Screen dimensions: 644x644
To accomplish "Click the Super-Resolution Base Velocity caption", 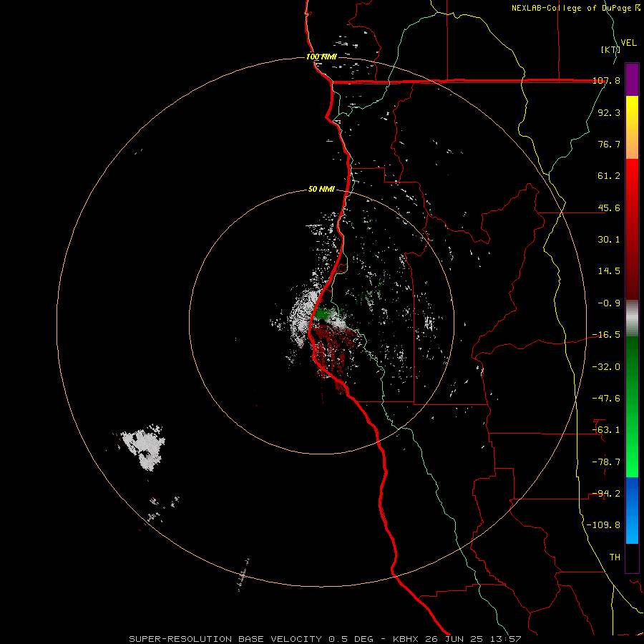I will (325, 639).
